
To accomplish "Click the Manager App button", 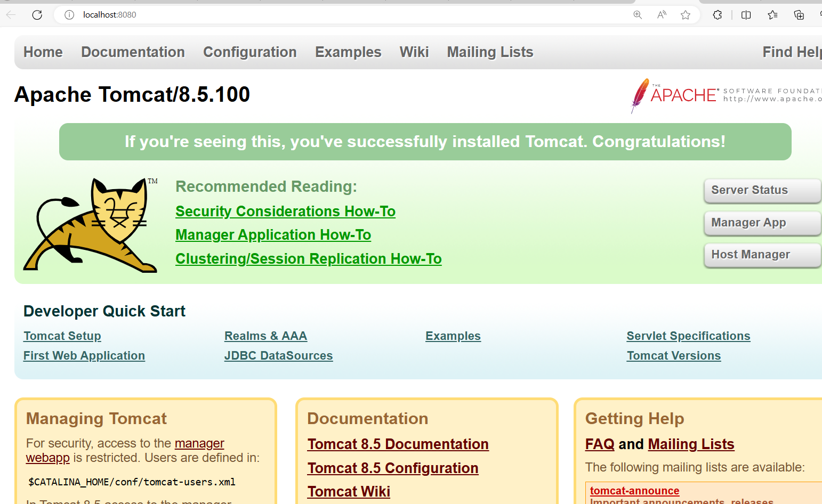I will 762,223.
